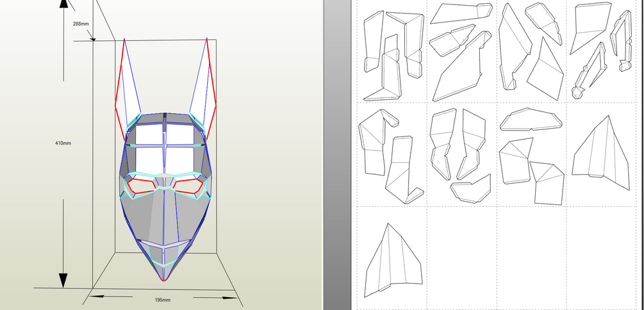Click the right ear of the 3D mask

[x=204, y=90]
